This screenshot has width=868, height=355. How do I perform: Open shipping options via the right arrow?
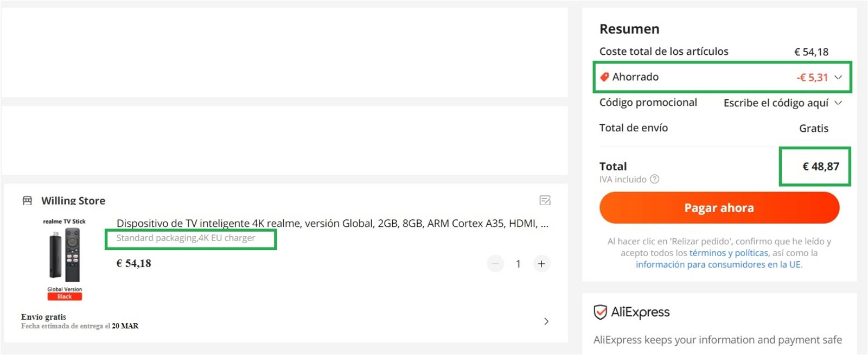click(546, 321)
